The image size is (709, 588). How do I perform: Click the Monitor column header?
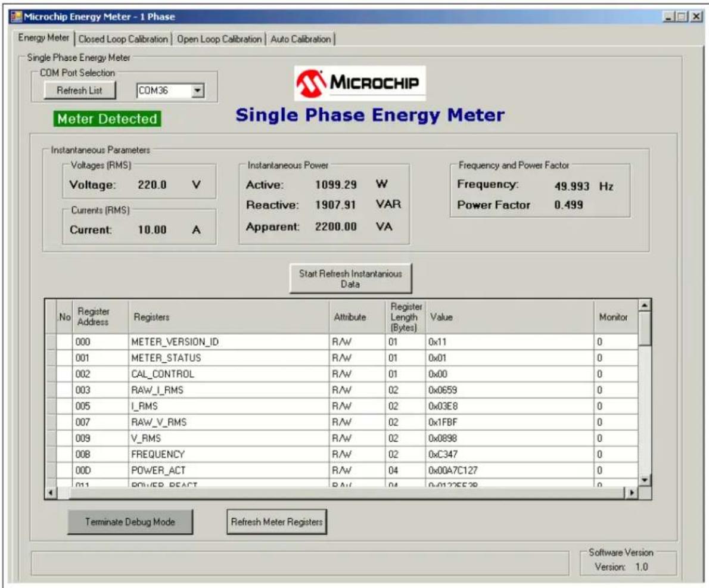point(616,317)
